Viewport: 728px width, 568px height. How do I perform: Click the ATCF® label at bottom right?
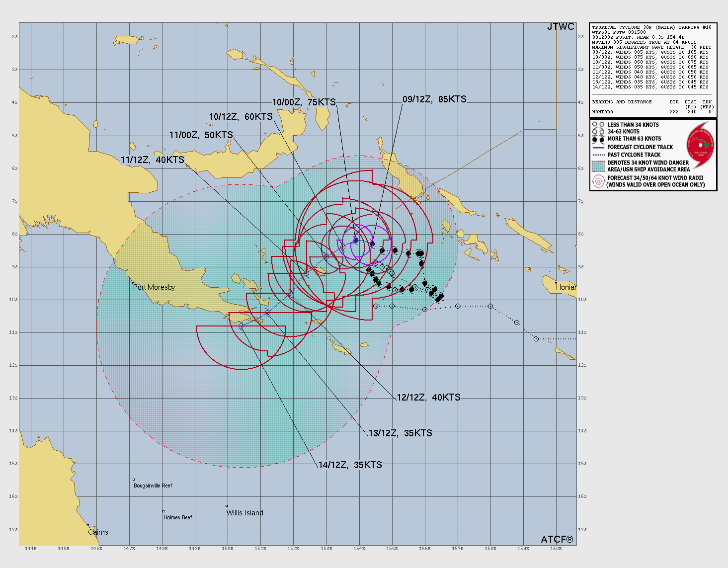pos(557,540)
